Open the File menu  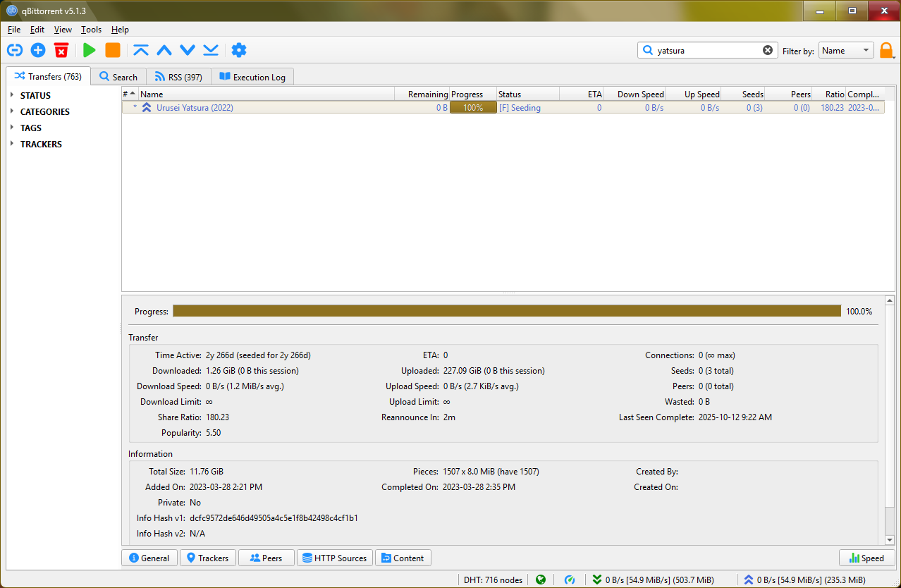click(14, 30)
